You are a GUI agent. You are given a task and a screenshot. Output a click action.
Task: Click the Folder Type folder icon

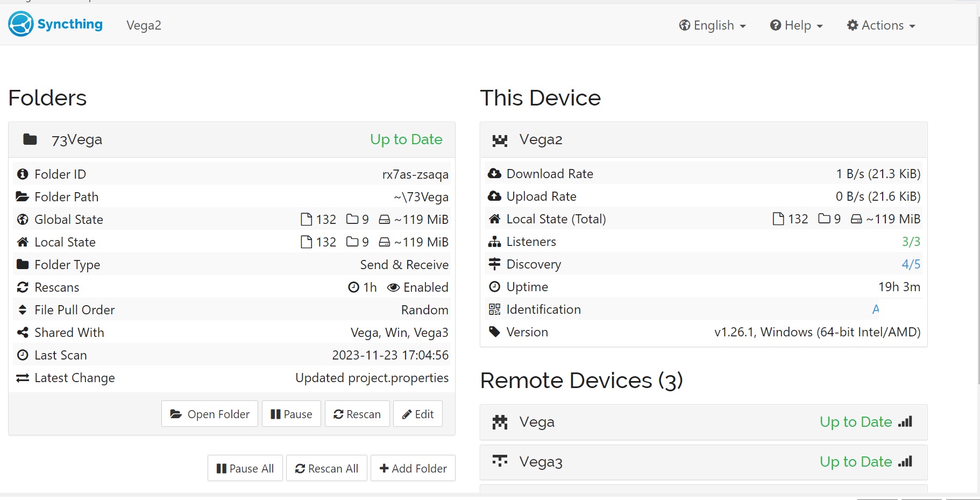[23, 264]
